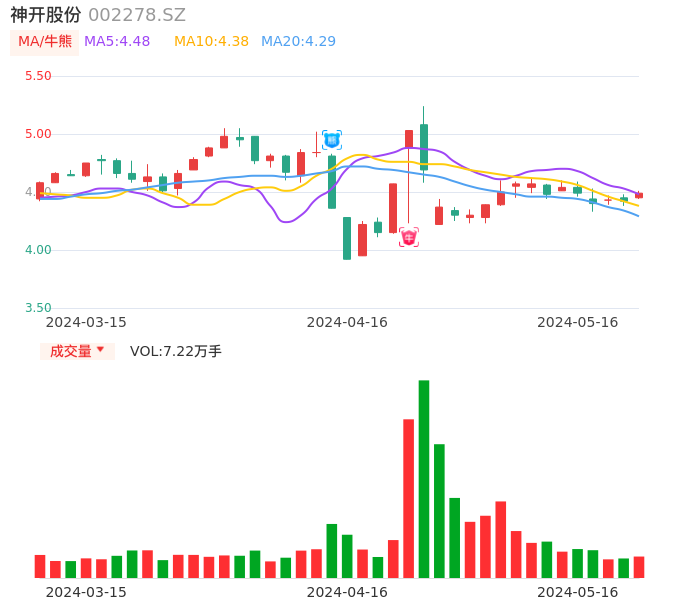Click the green candlestick with highest wick
Viewport: 686px width, 606px height.
click(424, 146)
